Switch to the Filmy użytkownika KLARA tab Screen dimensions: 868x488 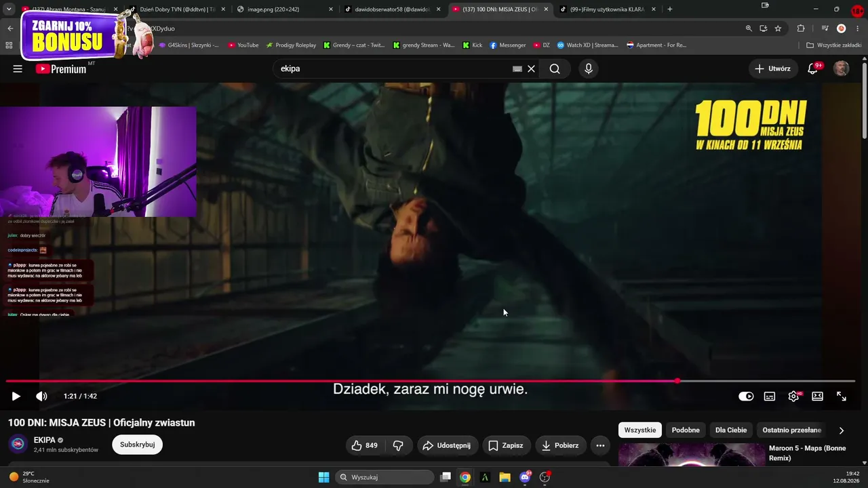[x=607, y=9]
